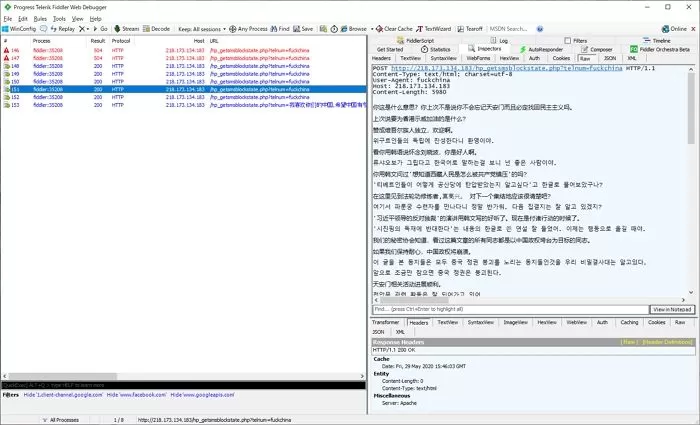Click the blue help icon beside MSDN Search
The width and height of the screenshot is (700, 425).
click(540, 29)
